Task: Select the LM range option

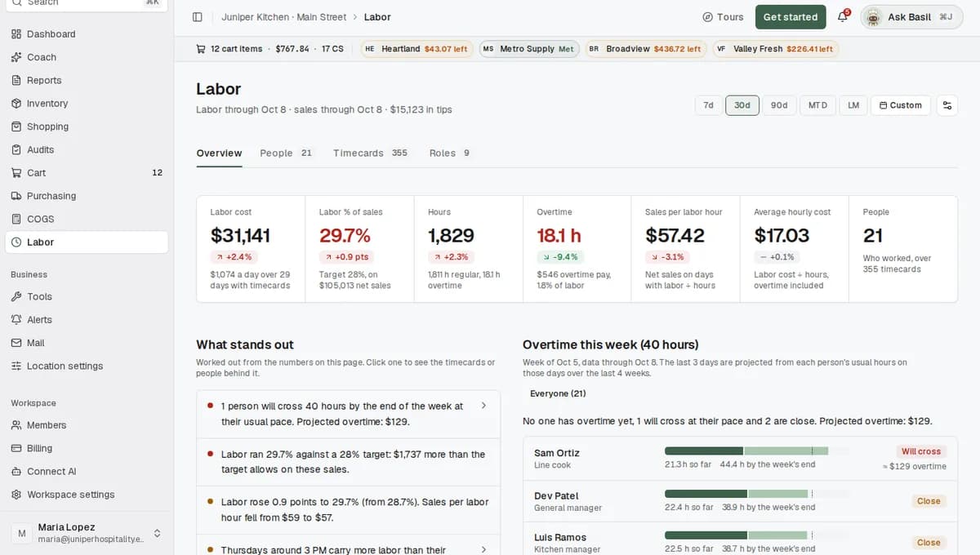Action: (x=853, y=105)
